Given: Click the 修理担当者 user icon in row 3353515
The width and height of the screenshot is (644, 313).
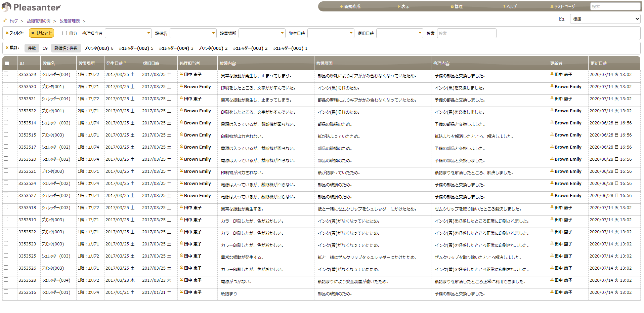Looking at the screenshot, I should point(181,134).
